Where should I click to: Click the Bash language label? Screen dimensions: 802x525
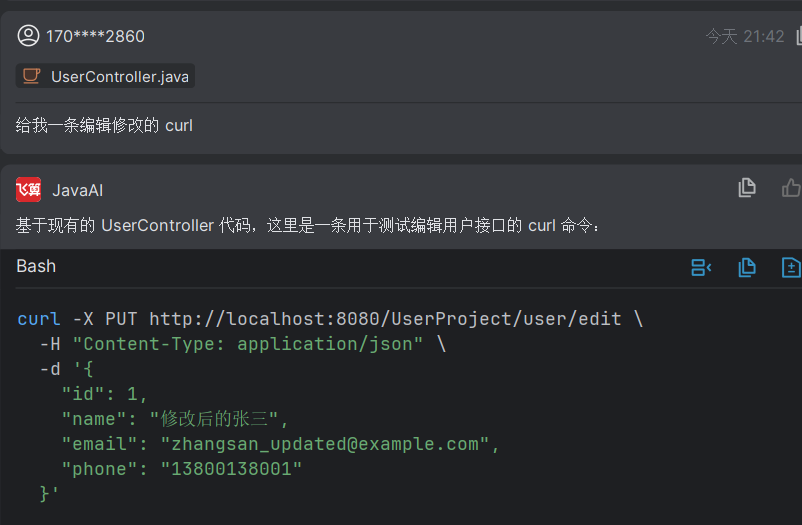coord(36,266)
